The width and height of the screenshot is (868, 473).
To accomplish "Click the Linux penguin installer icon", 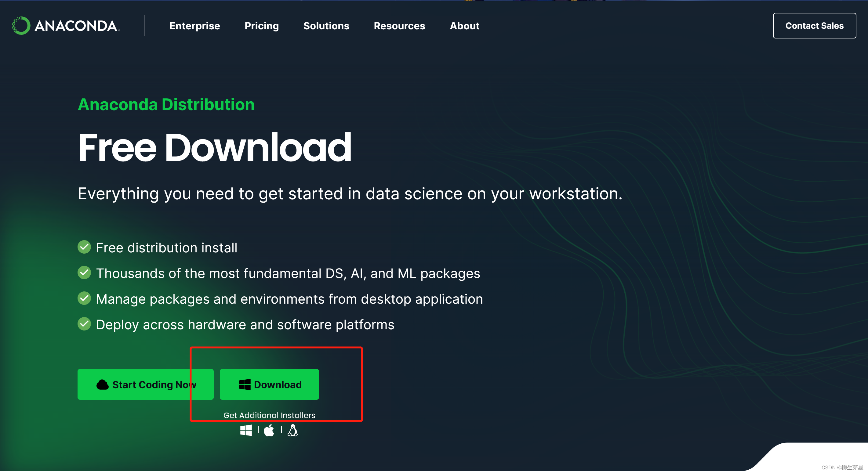I will click(292, 430).
